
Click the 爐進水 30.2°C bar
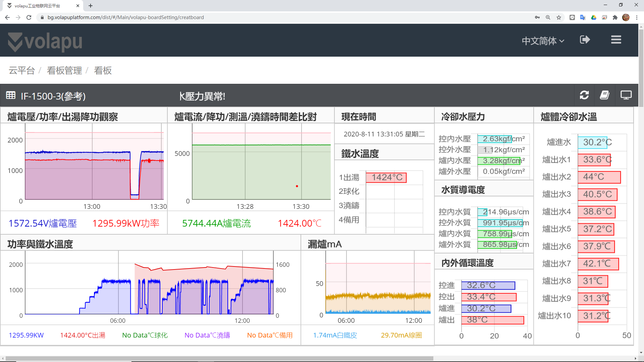coord(592,142)
